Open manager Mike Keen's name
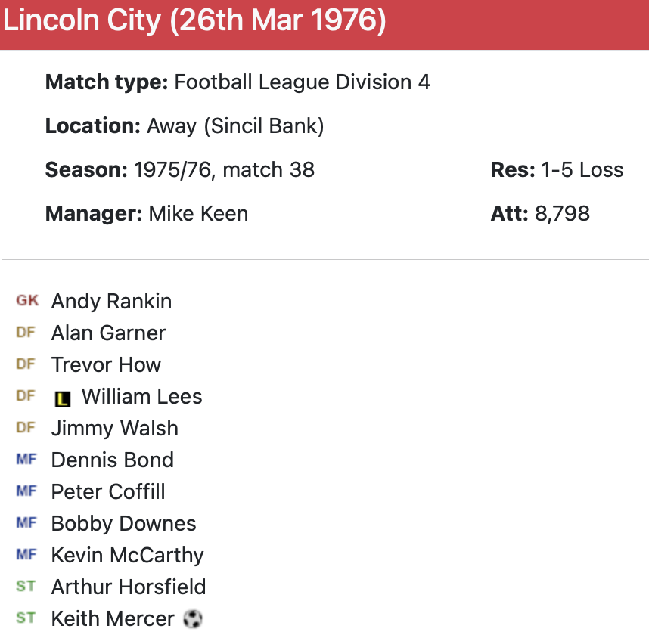This screenshot has height=644, width=649. pos(198,213)
